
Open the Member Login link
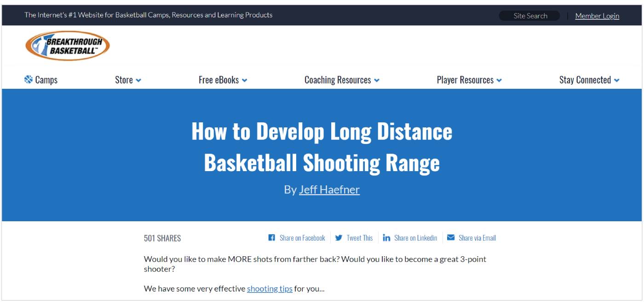597,16
